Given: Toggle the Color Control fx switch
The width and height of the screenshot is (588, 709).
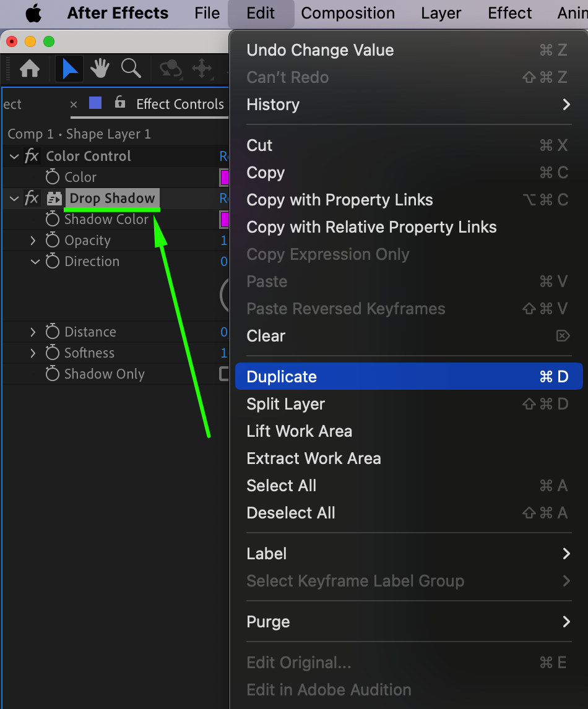Looking at the screenshot, I should tap(32, 157).
